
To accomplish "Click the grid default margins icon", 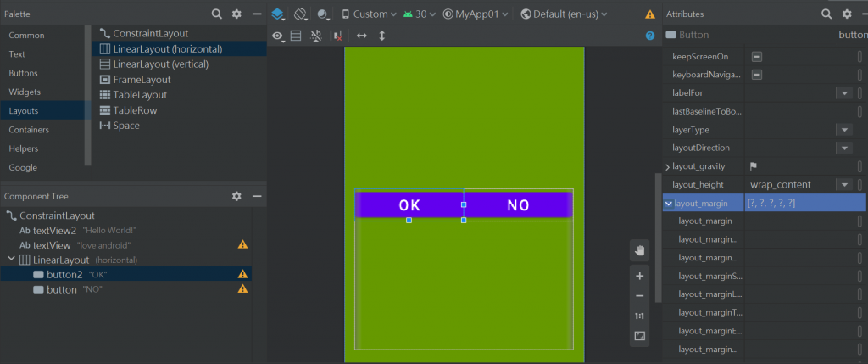I will (296, 36).
